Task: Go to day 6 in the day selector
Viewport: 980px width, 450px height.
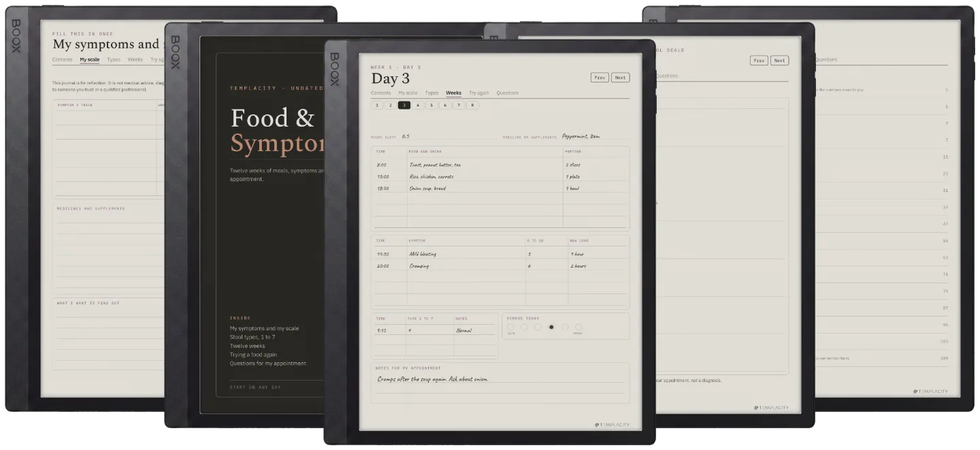Action: pyautogui.click(x=445, y=106)
